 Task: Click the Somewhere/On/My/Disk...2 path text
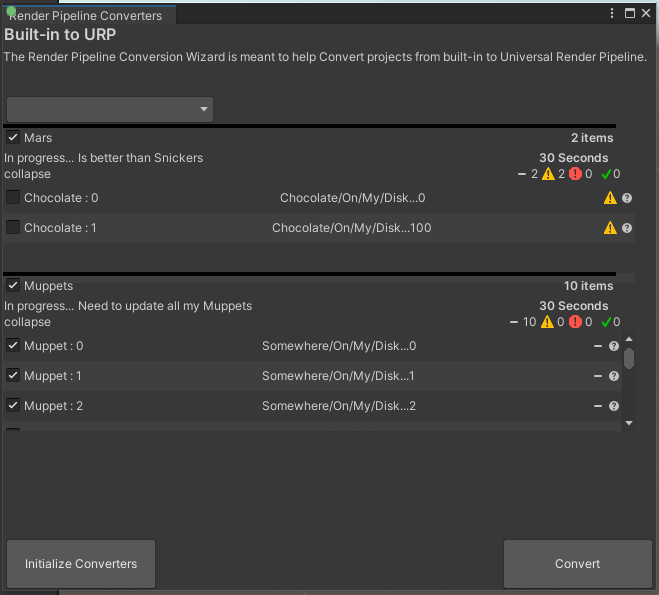tap(339, 406)
